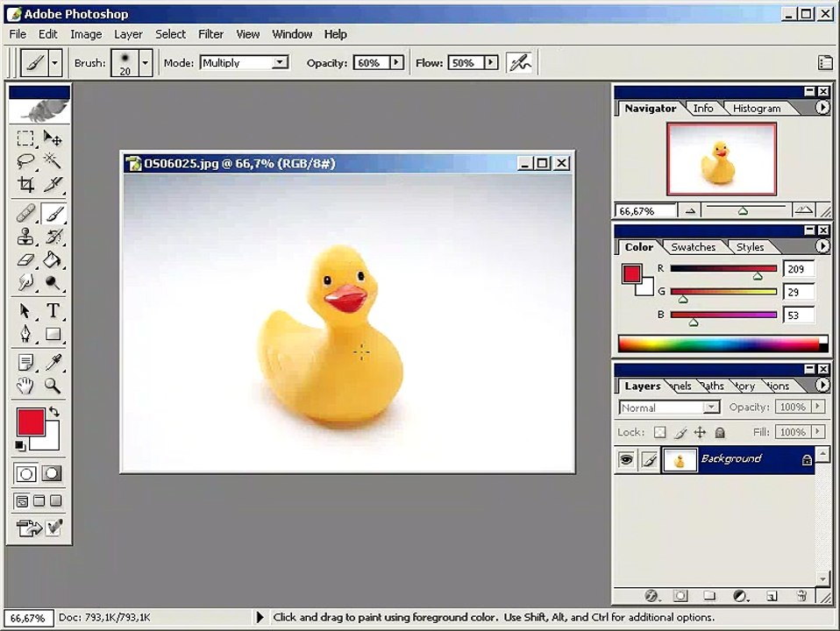
Task: Switch to the Swatches tab
Action: click(694, 247)
